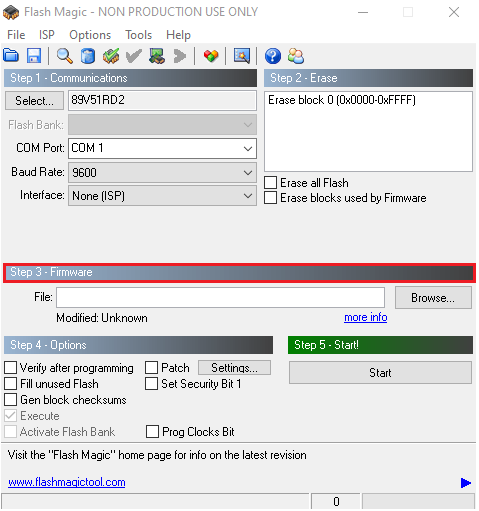Image resolution: width=479 pixels, height=511 pixels.
Task: Enable Verify after programming
Action: tap(10, 368)
